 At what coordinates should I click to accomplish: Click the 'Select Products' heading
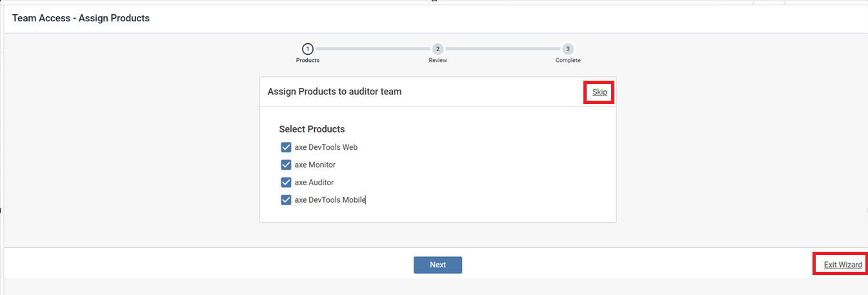coord(312,129)
